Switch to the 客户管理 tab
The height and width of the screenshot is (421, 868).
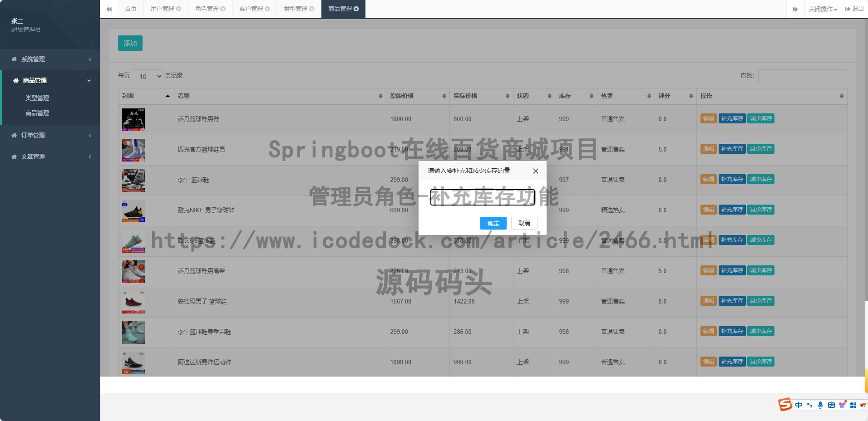[251, 9]
